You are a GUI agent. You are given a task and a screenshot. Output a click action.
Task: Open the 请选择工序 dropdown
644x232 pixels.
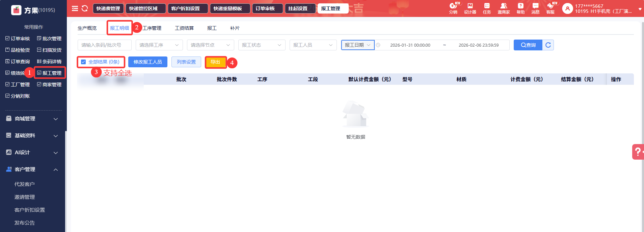coord(159,45)
